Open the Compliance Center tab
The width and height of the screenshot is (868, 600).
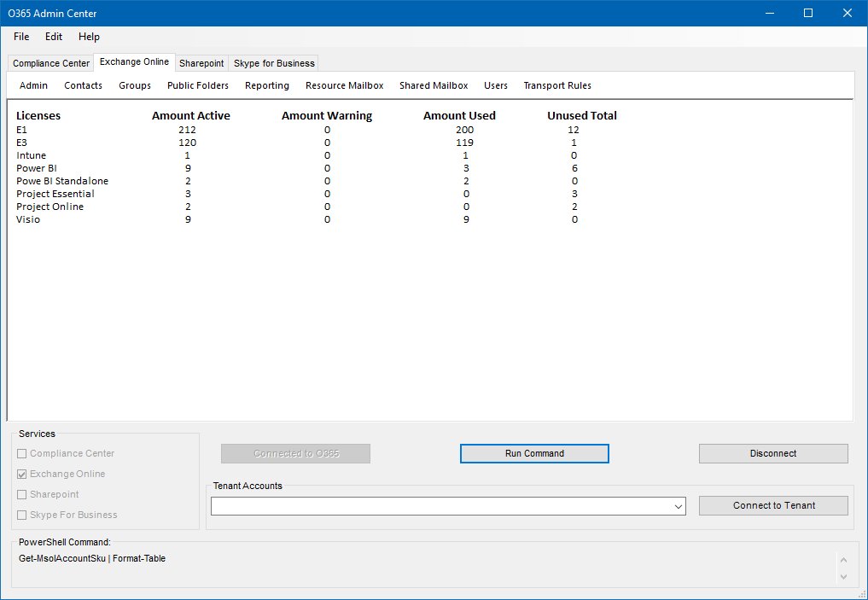pos(50,62)
